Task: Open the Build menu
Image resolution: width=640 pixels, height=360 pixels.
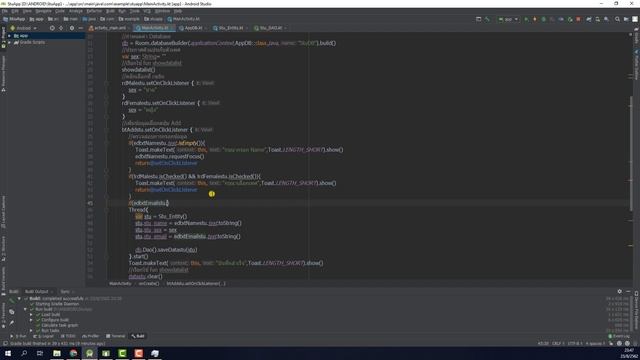Action: pos(110,11)
